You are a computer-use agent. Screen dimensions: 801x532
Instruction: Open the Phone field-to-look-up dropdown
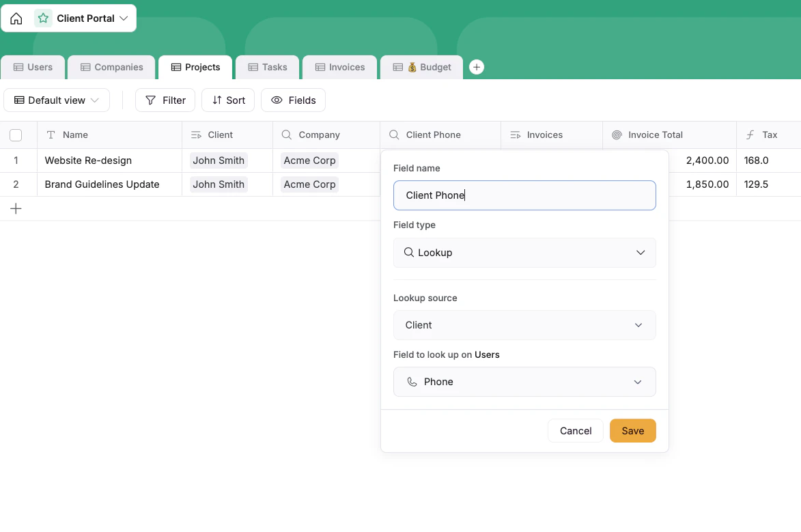pyautogui.click(x=524, y=382)
